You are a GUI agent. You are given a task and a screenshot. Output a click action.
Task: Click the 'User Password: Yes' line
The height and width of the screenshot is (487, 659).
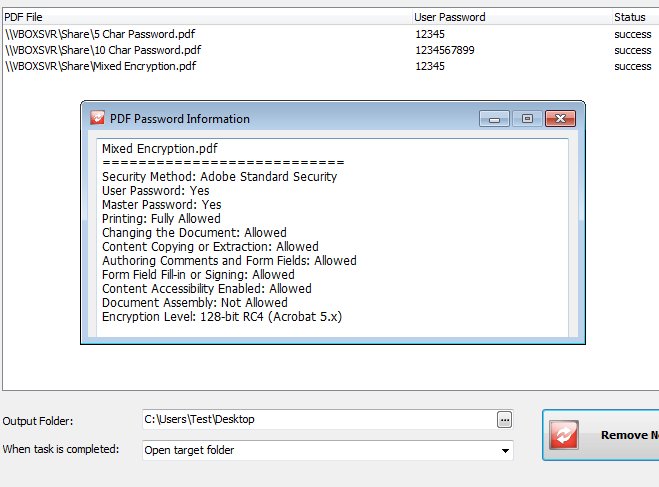click(x=156, y=191)
